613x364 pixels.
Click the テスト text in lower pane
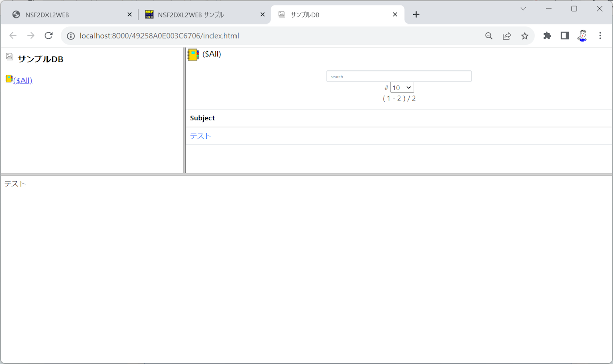pyautogui.click(x=15, y=184)
